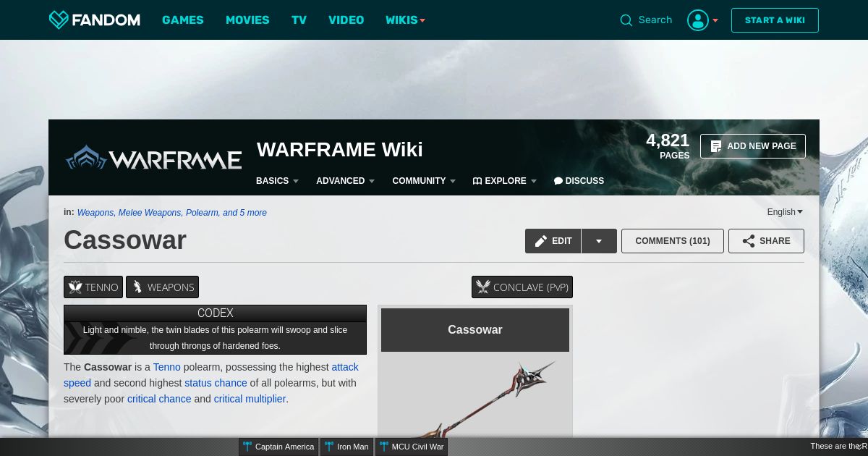Open the Community menu dropdown

[424, 181]
